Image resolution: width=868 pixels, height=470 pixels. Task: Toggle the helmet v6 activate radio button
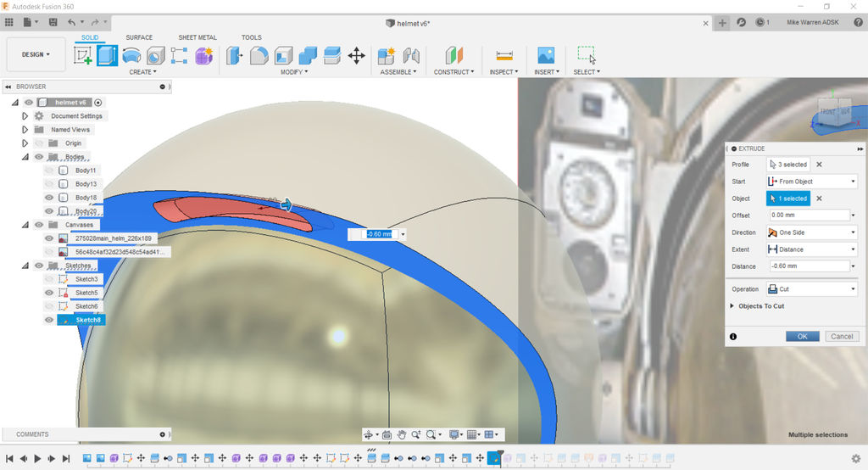point(98,103)
